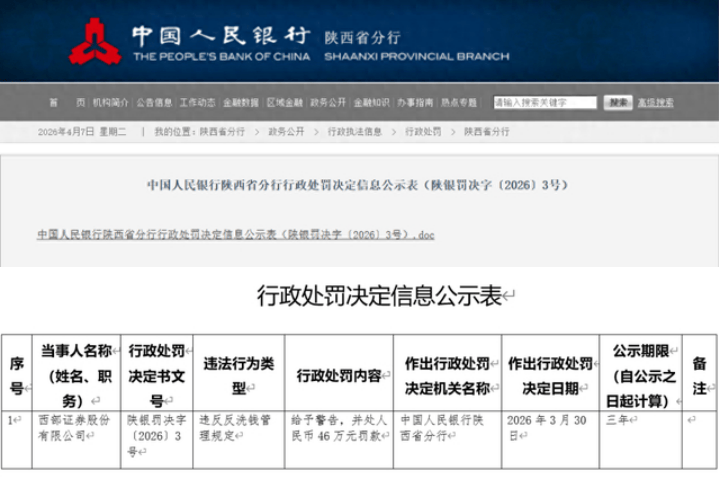Click the People's Bank of China red logo
This screenshot has height=482, width=719.
click(95, 42)
